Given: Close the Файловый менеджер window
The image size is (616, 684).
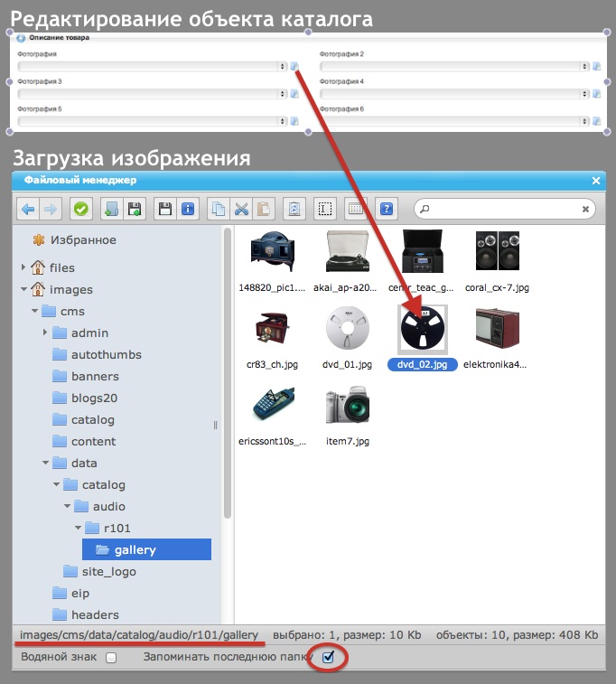Looking at the screenshot, I should [596, 181].
